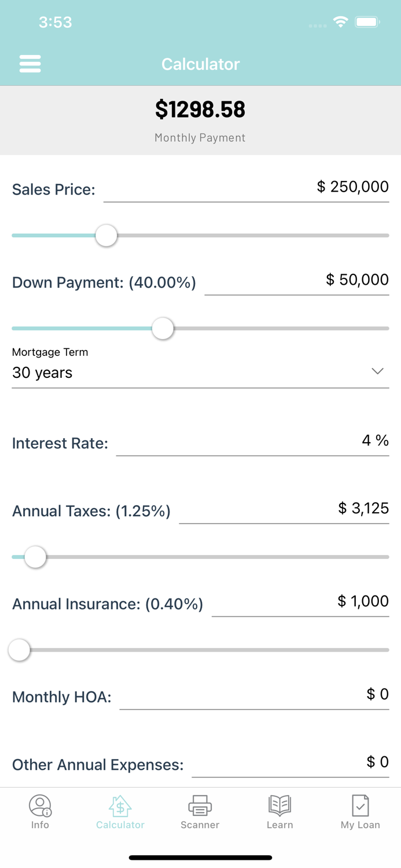This screenshot has height=868, width=401.
Task: Select the Monthly HOA input field
Action: pos(255,696)
